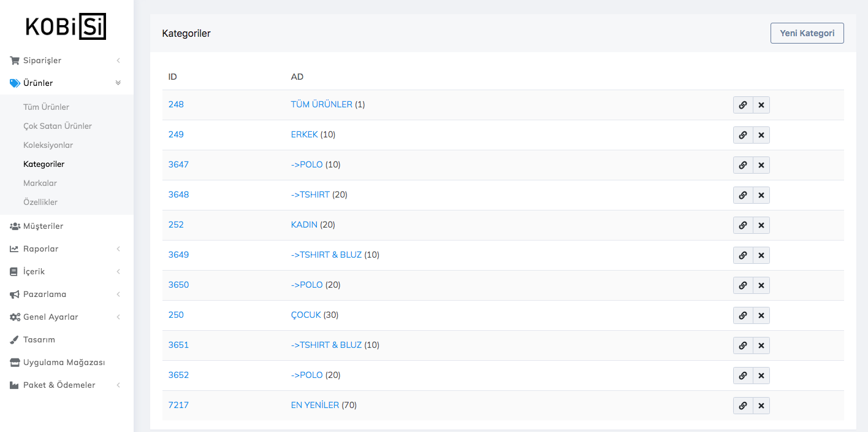
Task: Expand the Pazarlama menu chevron
Action: pyautogui.click(x=118, y=294)
